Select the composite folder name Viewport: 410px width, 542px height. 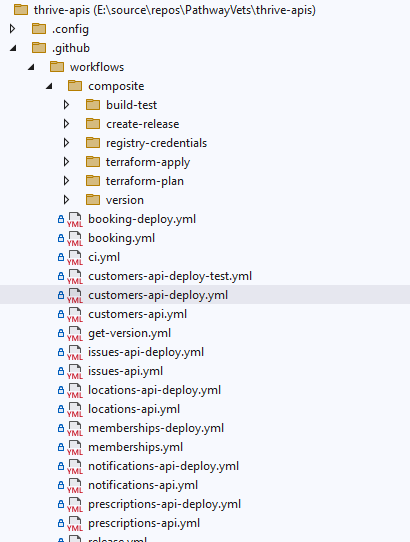(x=116, y=86)
